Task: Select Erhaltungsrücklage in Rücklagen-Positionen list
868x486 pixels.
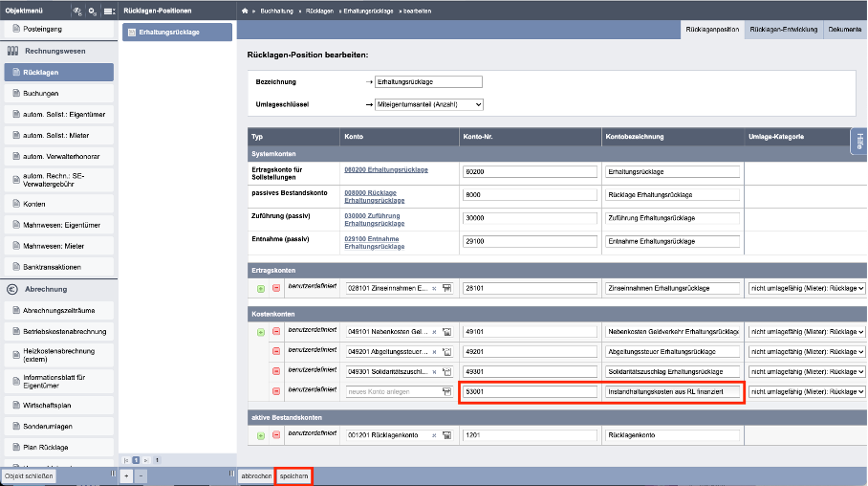Action: (x=177, y=33)
